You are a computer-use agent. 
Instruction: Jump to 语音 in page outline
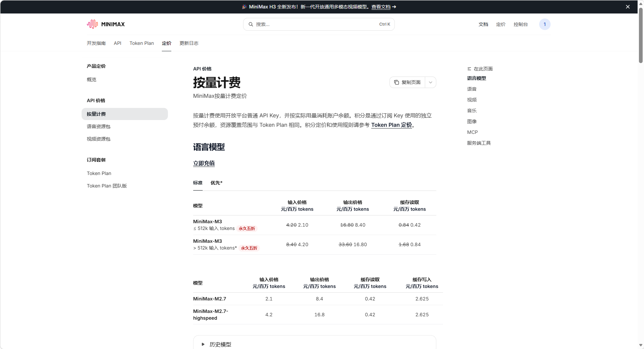click(x=472, y=89)
